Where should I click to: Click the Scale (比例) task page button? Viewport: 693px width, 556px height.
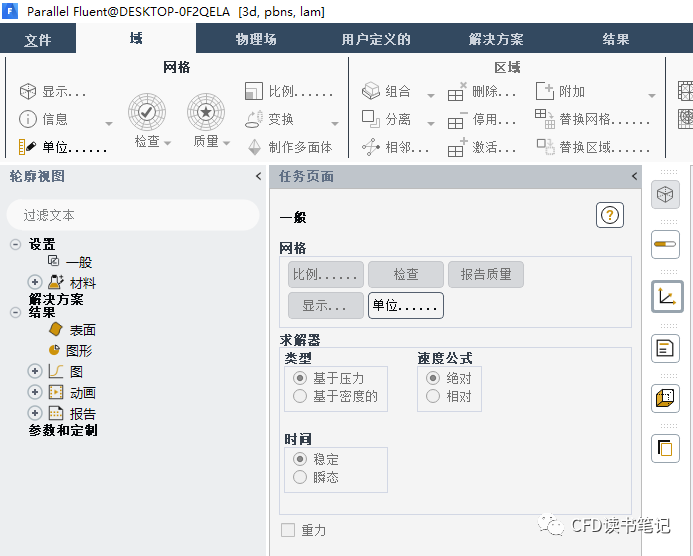click(326, 274)
